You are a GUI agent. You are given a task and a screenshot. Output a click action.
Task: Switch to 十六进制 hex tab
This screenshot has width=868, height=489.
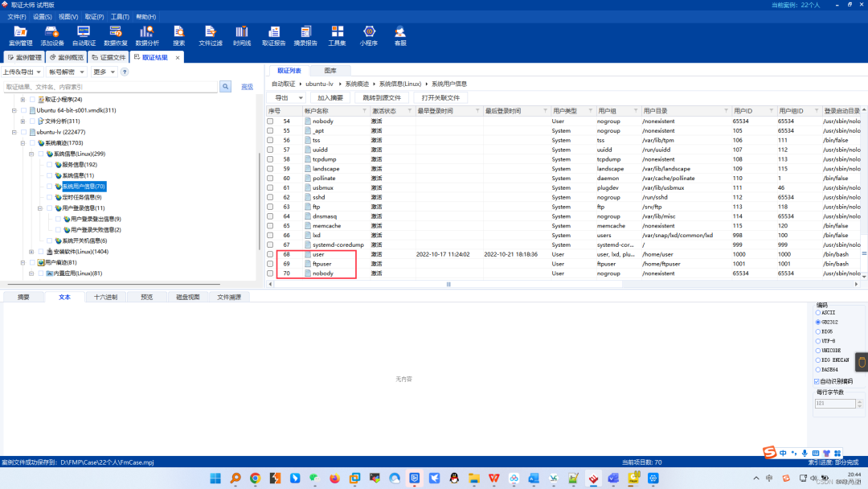click(x=105, y=297)
